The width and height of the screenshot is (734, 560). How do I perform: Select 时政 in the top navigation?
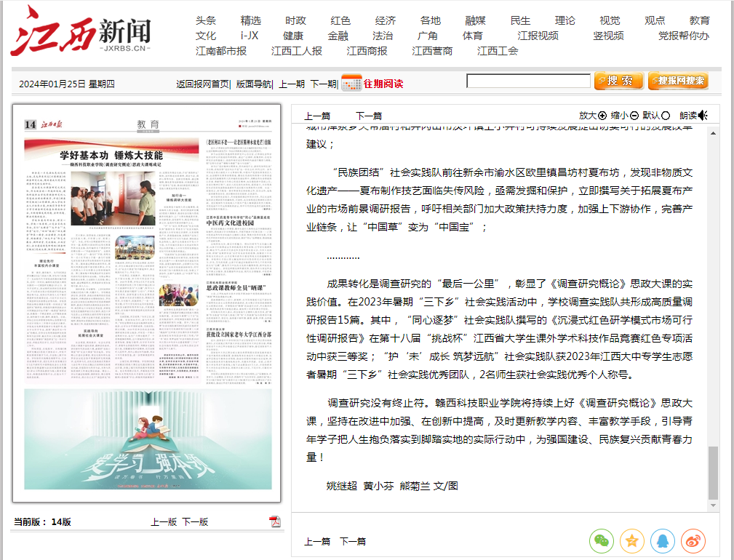(295, 20)
